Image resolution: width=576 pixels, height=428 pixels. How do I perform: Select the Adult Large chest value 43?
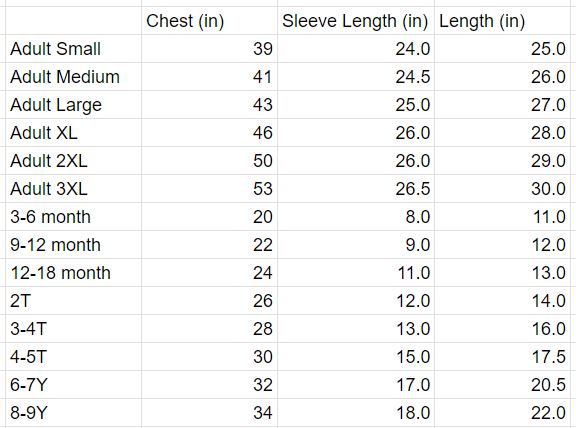pyautogui.click(x=209, y=105)
